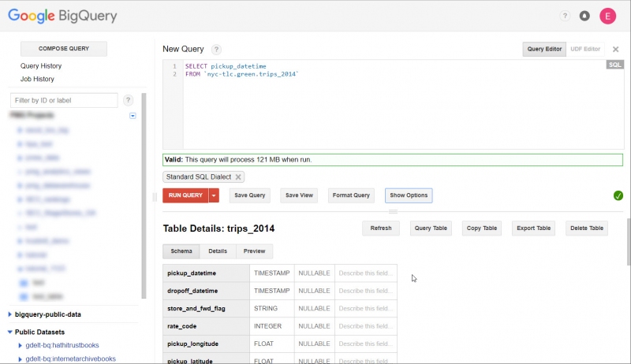Click the Compose Query button
The image size is (631, 364).
click(x=64, y=49)
